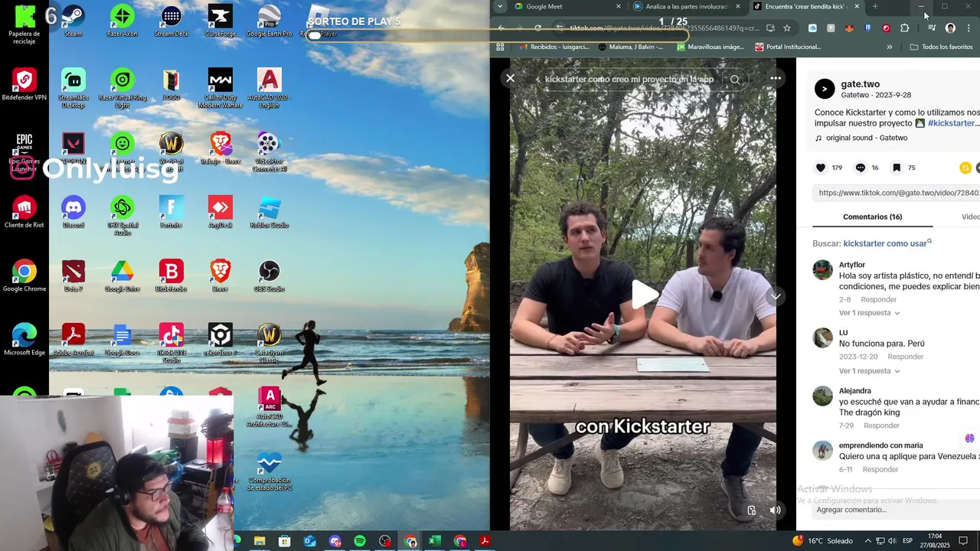Open the rekordbox 7 desktop shortcut
This screenshot has width=980, height=551.
click(x=220, y=339)
